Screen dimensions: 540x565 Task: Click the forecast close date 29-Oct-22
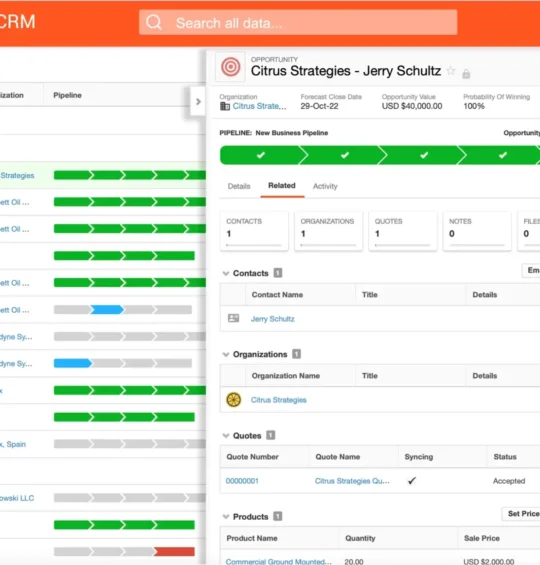[320, 106]
